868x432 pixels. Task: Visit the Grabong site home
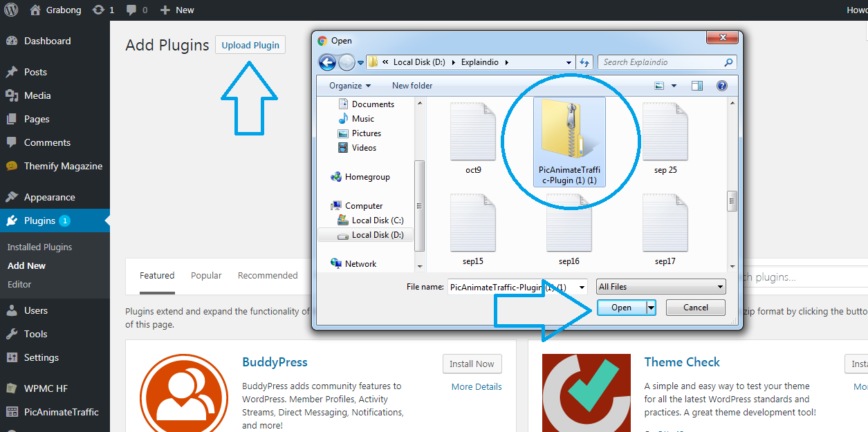[55, 10]
